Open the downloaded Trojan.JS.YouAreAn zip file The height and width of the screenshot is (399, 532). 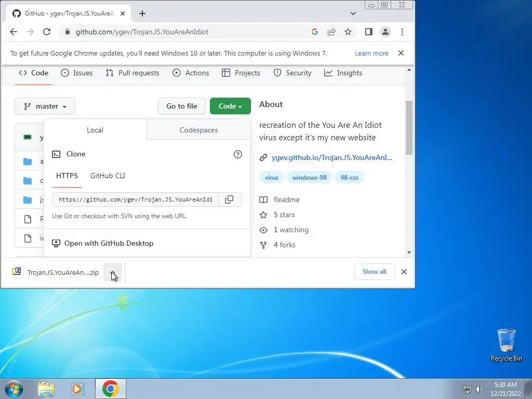pos(56,272)
